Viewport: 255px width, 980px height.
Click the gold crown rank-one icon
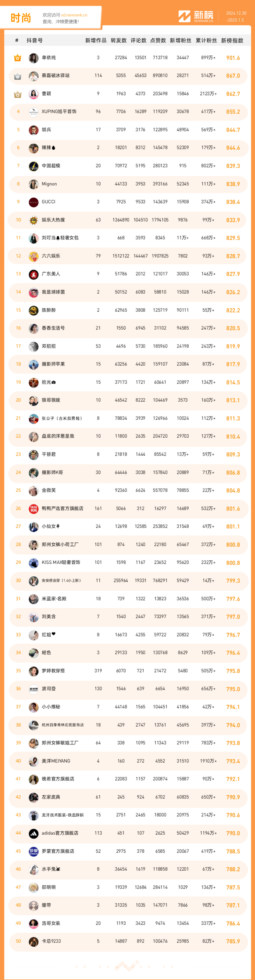coord(17,58)
